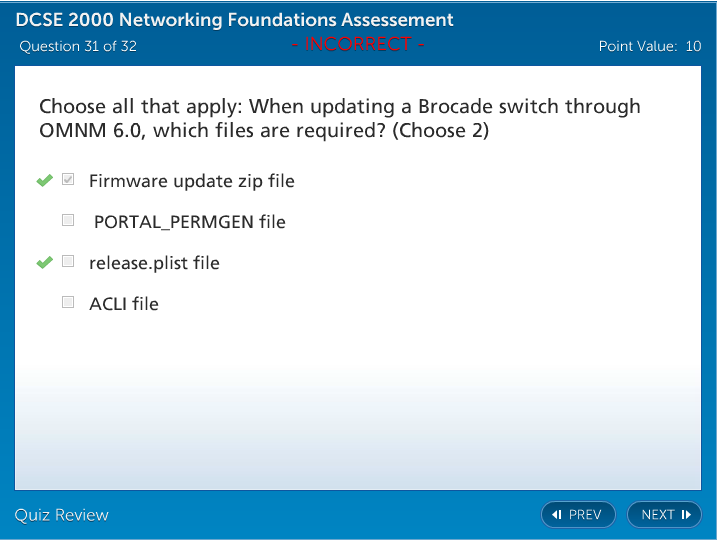The width and height of the screenshot is (717, 540).
Task: Go to the next question with NEXT
Action: (x=664, y=515)
